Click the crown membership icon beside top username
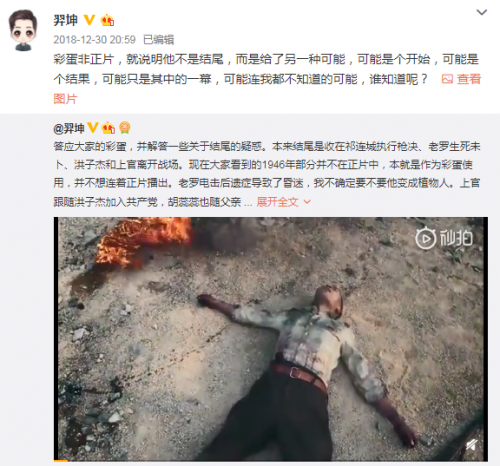500x466 pixels. (107, 20)
